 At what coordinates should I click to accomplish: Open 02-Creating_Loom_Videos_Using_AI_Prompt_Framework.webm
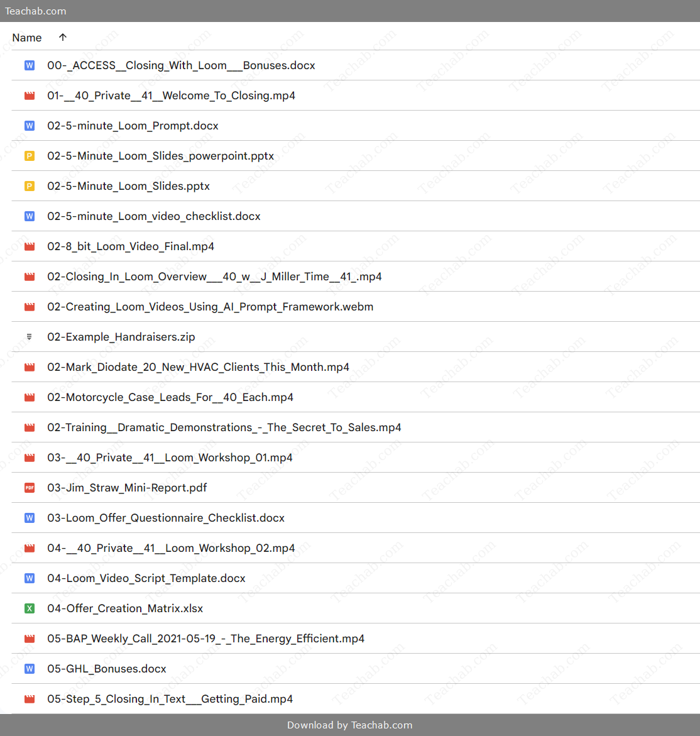click(210, 307)
